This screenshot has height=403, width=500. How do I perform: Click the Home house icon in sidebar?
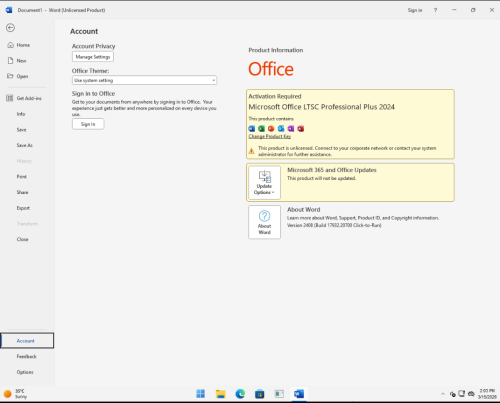[x=11, y=45]
